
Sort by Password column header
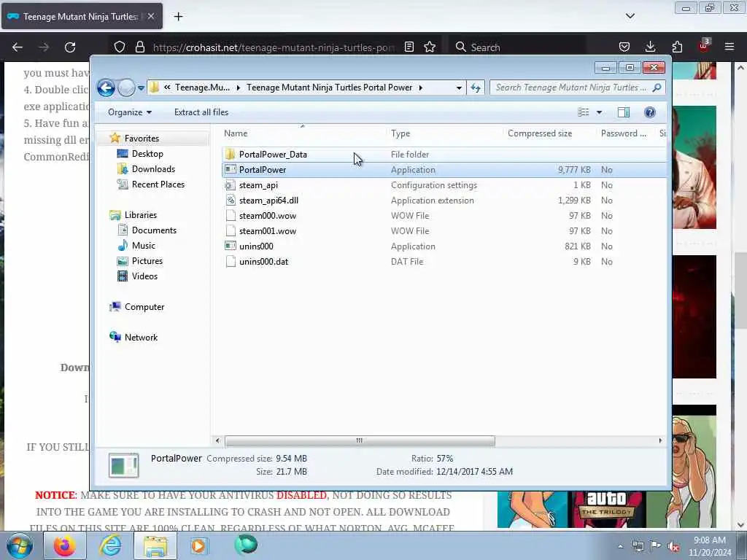pyautogui.click(x=625, y=134)
